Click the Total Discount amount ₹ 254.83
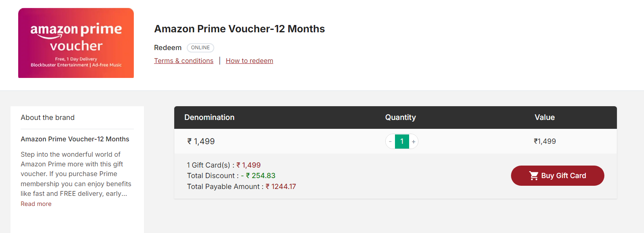Image resolution: width=644 pixels, height=233 pixels. point(260,176)
